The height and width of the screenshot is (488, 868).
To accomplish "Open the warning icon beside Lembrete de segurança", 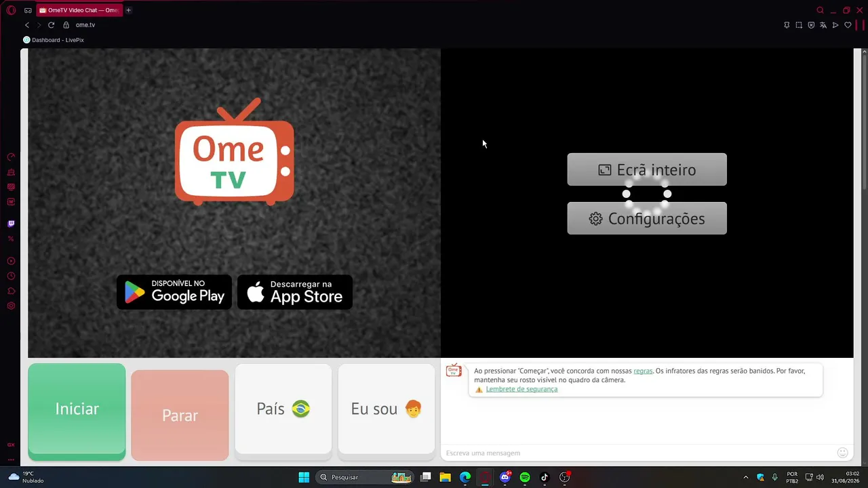I will (479, 390).
